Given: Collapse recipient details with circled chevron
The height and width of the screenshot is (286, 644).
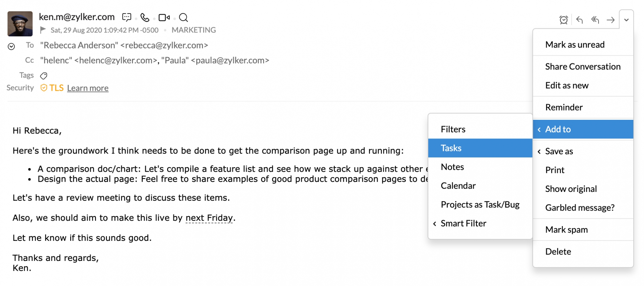Looking at the screenshot, I should point(11,47).
